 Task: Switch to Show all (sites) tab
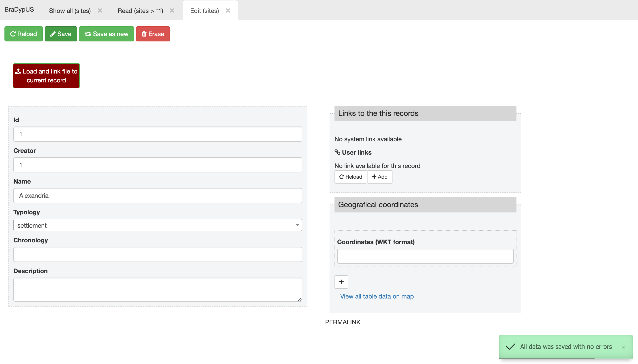click(70, 11)
